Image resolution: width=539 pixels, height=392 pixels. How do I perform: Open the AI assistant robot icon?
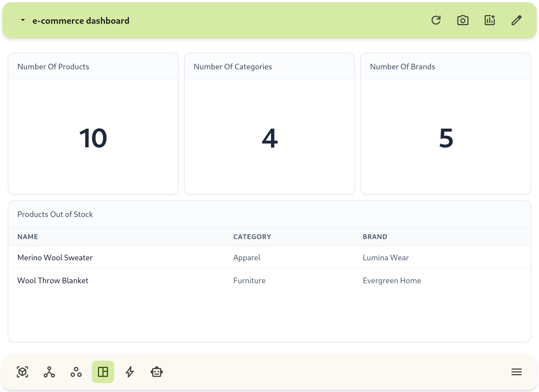[x=156, y=372]
